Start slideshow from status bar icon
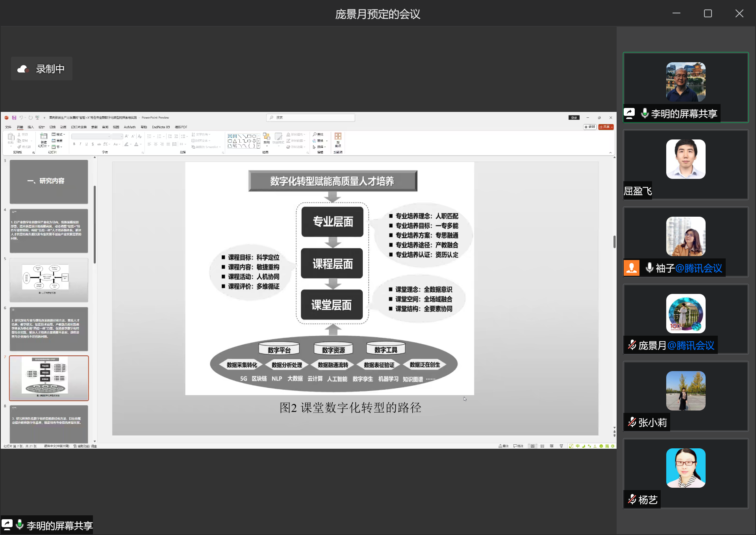The width and height of the screenshot is (756, 535). [561, 446]
